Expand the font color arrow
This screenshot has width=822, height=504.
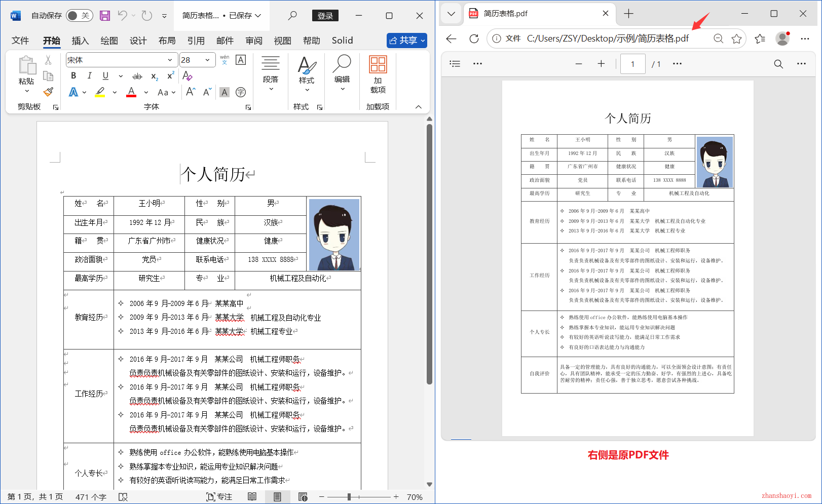point(146,92)
